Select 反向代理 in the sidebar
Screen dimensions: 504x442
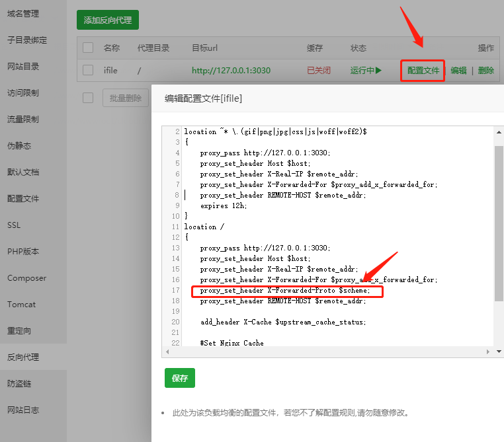[x=23, y=357]
